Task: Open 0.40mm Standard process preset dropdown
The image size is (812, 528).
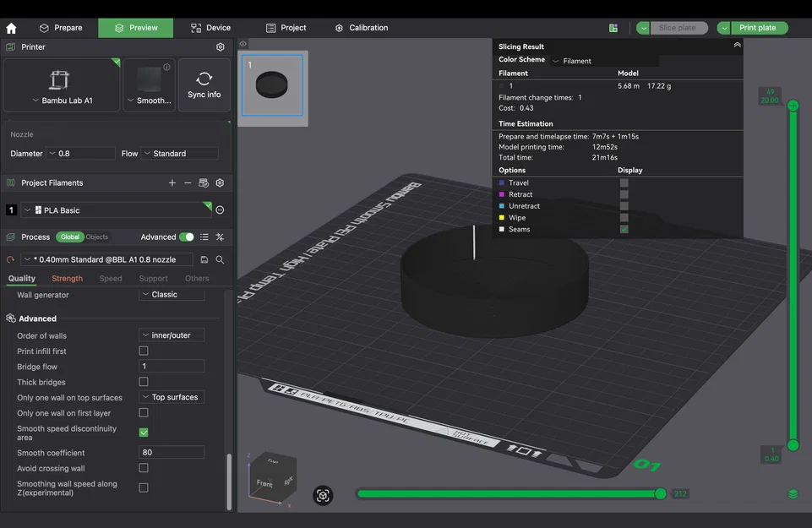Action: click(106, 259)
